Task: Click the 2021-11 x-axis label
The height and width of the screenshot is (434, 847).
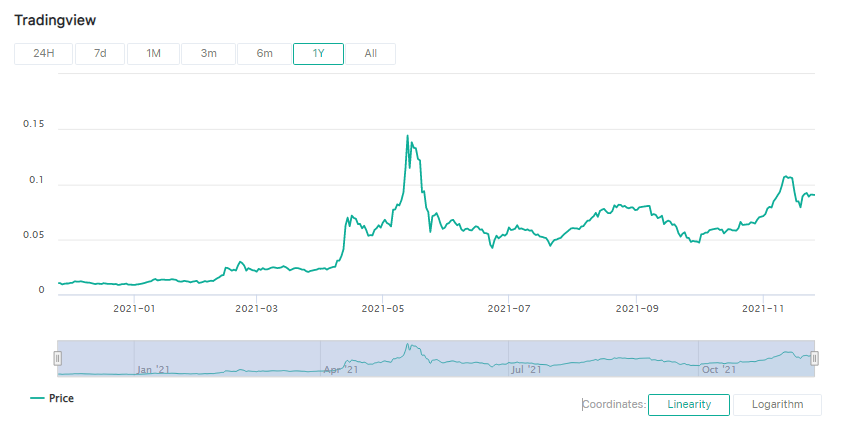Action: point(763,309)
